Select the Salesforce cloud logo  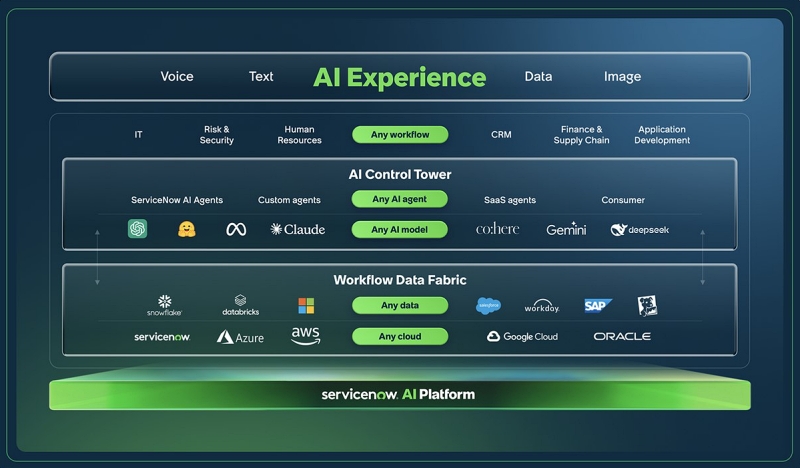coord(488,306)
